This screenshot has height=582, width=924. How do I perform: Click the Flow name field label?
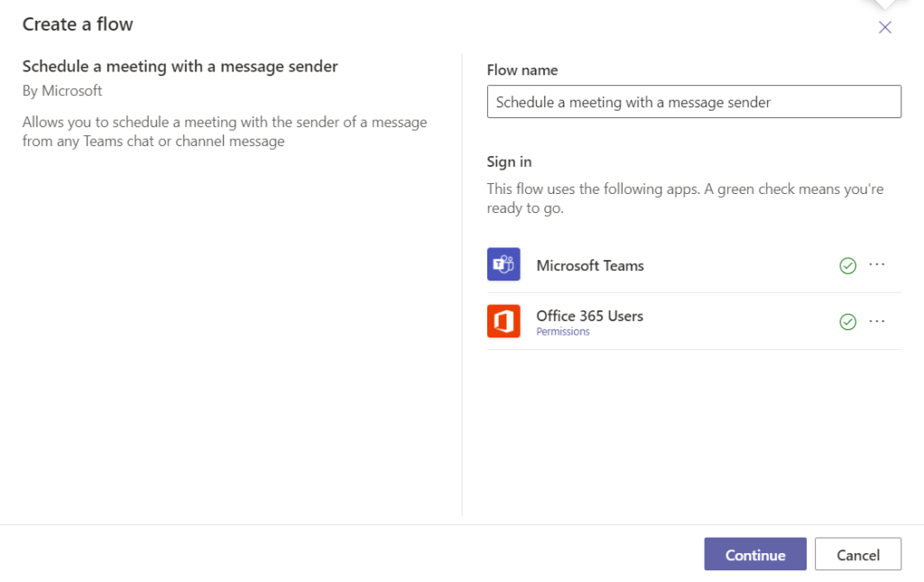pos(522,70)
